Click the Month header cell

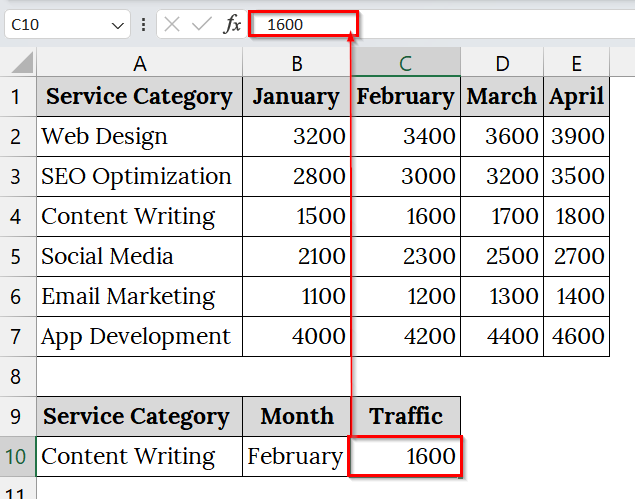tap(296, 416)
